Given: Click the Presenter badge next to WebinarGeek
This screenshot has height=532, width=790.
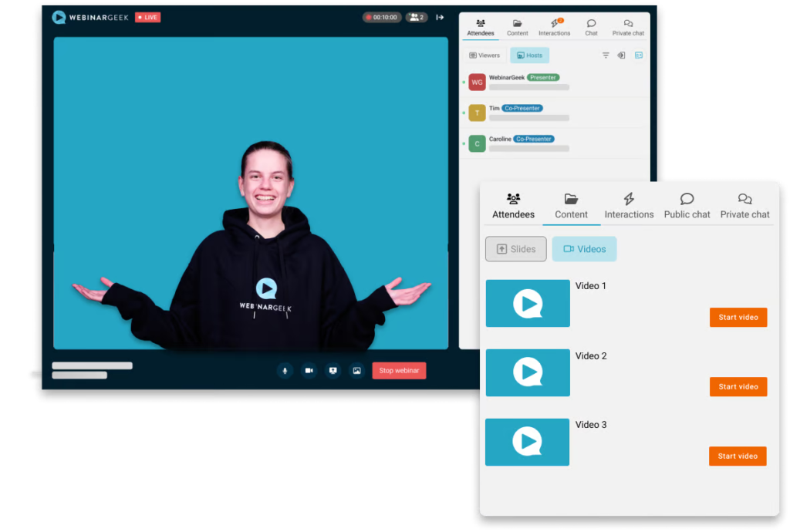Looking at the screenshot, I should pyautogui.click(x=543, y=78).
